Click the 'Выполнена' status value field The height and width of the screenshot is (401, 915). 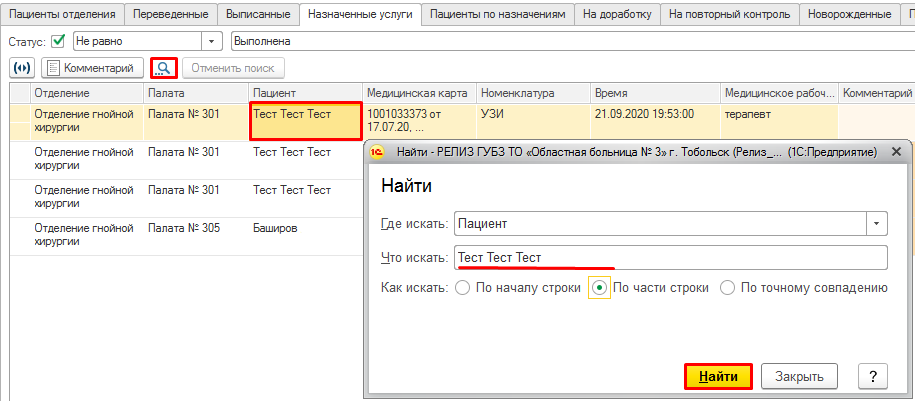coord(570,41)
